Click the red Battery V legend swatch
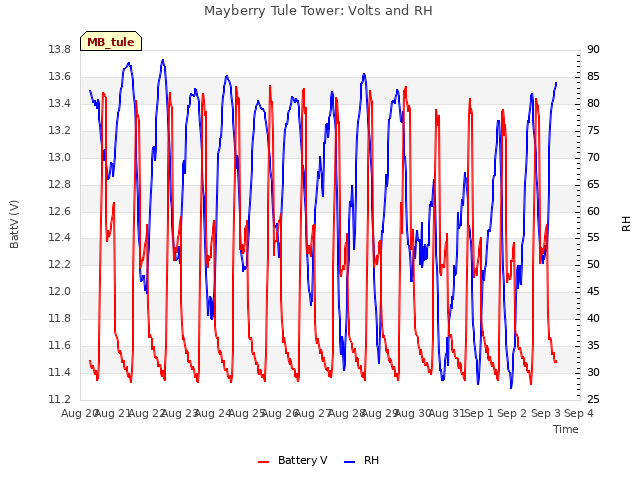The width and height of the screenshot is (640, 480). click(264, 462)
